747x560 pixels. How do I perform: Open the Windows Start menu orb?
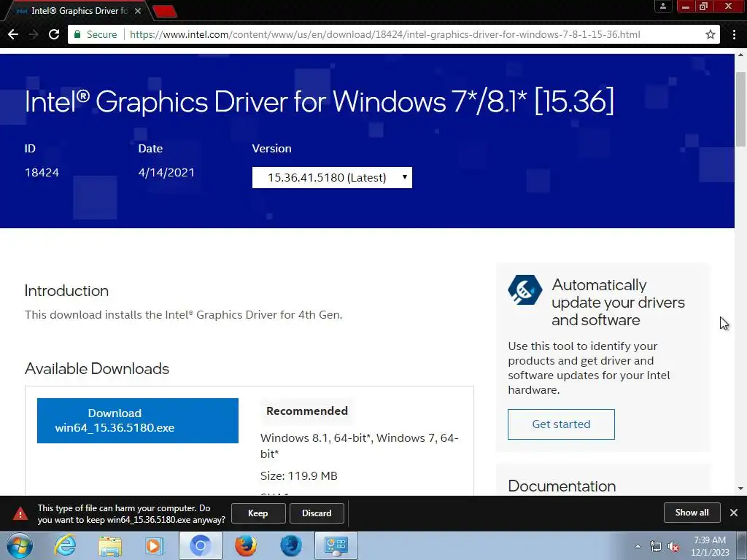pos(20,545)
